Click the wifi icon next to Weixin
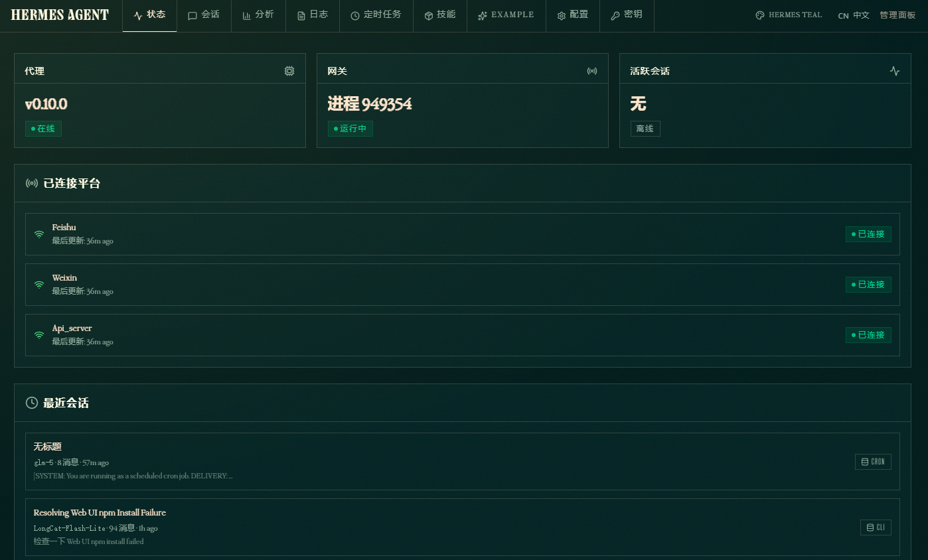This screenshot has height=560, width=928. [39, 284]
